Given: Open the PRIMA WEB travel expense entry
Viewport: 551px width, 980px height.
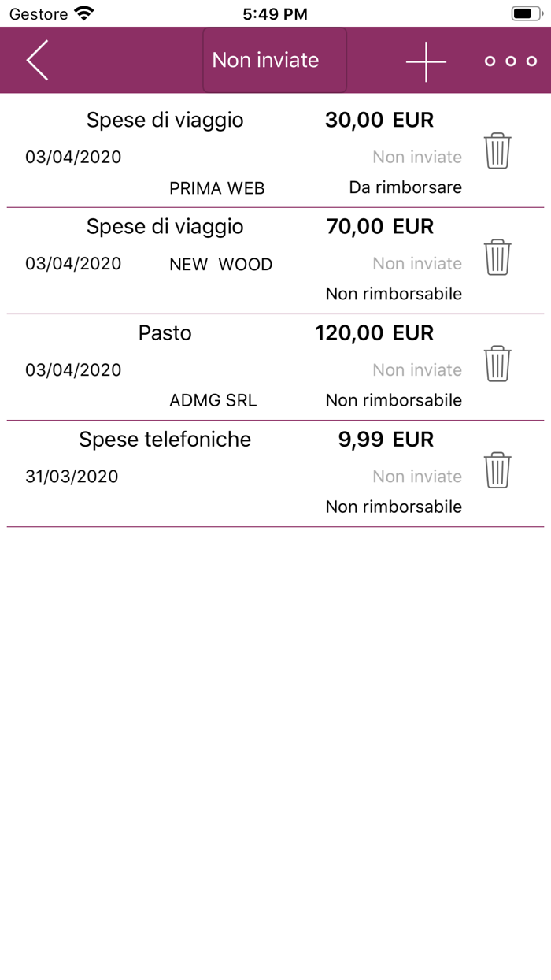Looking at the screenshot, I should tap(216, 187).
